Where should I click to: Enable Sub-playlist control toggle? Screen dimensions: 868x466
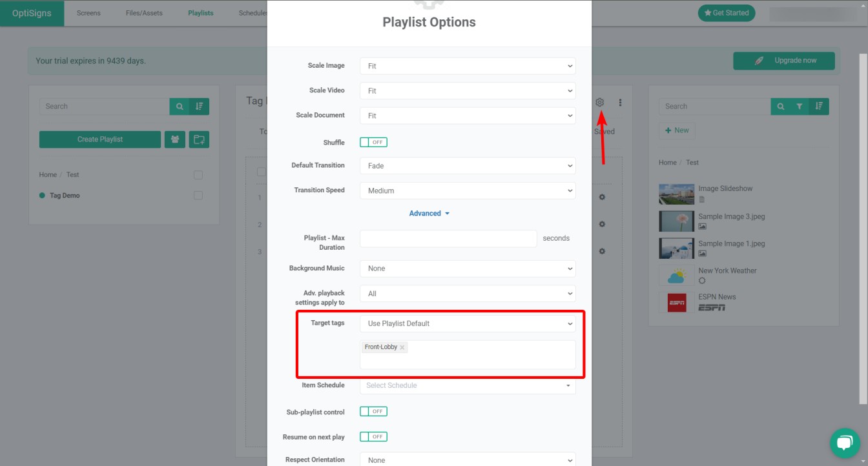373,412
